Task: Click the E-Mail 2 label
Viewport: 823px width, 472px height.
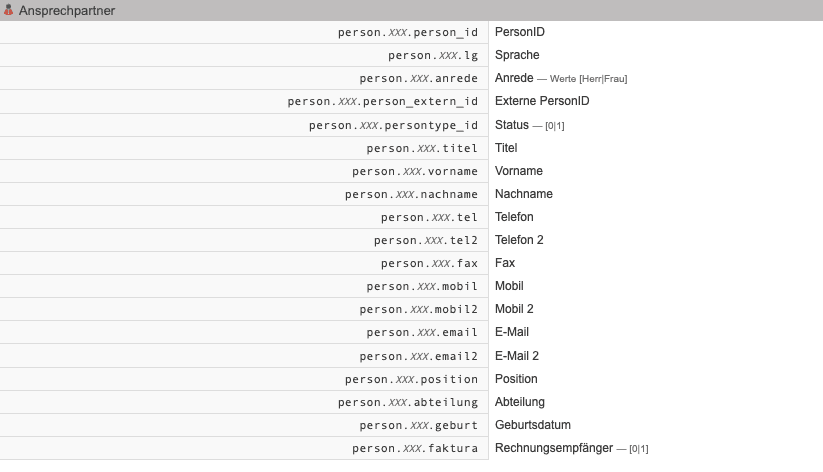Action: [517, 355]
